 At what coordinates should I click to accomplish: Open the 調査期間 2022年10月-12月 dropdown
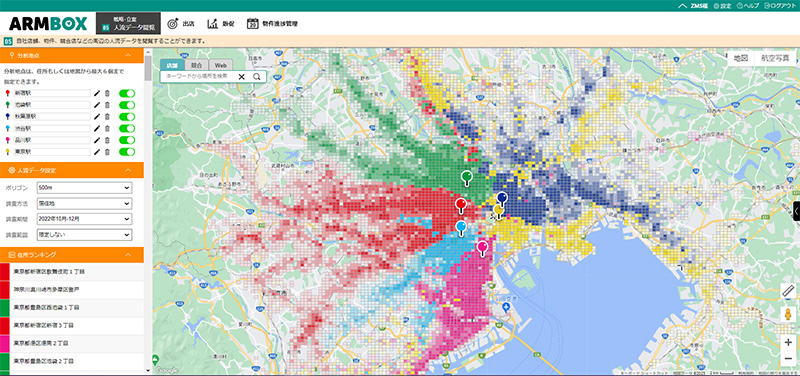click(84, 219)
